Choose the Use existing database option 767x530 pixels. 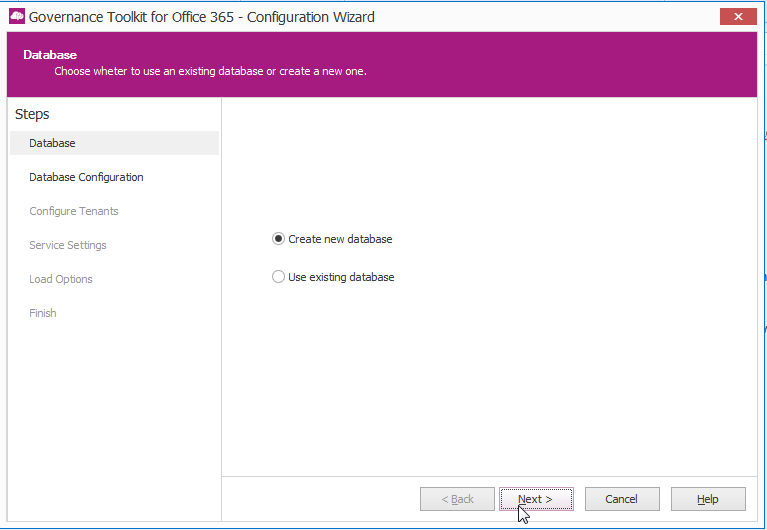(x=333, y=277)
